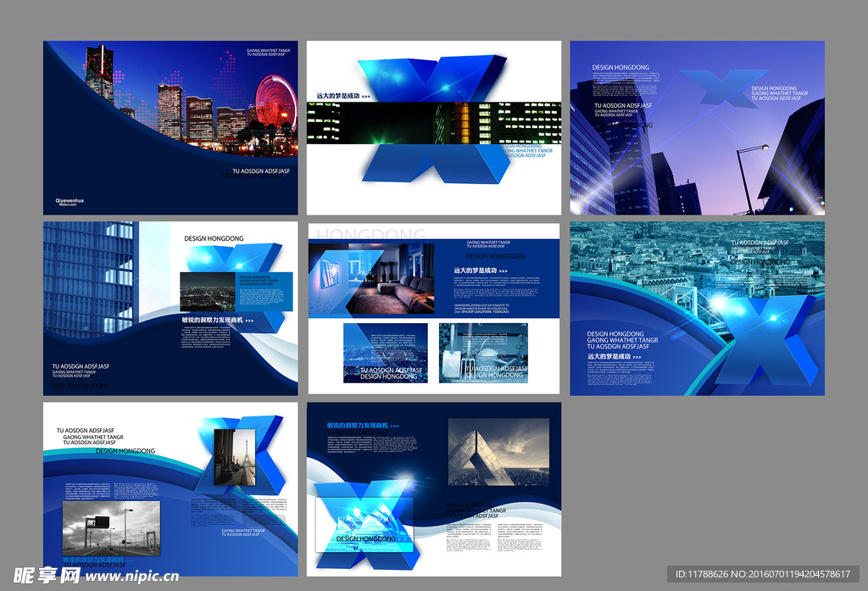868x591 pixels.
Task: Select the white page with night building strip
Action: (x=434, y=127)
